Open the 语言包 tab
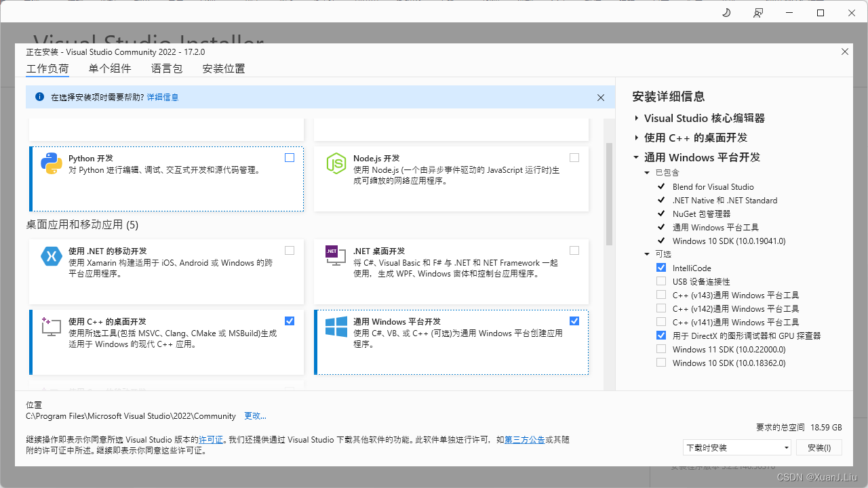This screenshot has width=868, height=488. pos(167,68)
